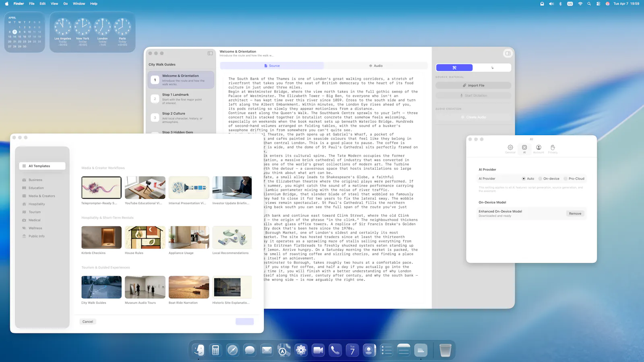
Task: Launch Safari from the dock
Action: tap(233, 350)
